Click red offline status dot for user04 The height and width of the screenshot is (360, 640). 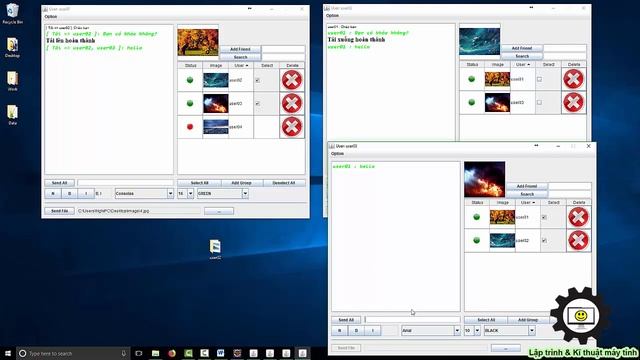click(190, 127)
